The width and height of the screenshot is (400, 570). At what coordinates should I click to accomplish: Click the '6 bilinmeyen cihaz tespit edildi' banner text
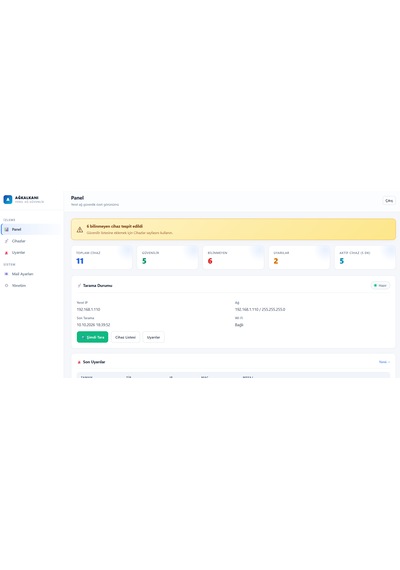(115, 226)
